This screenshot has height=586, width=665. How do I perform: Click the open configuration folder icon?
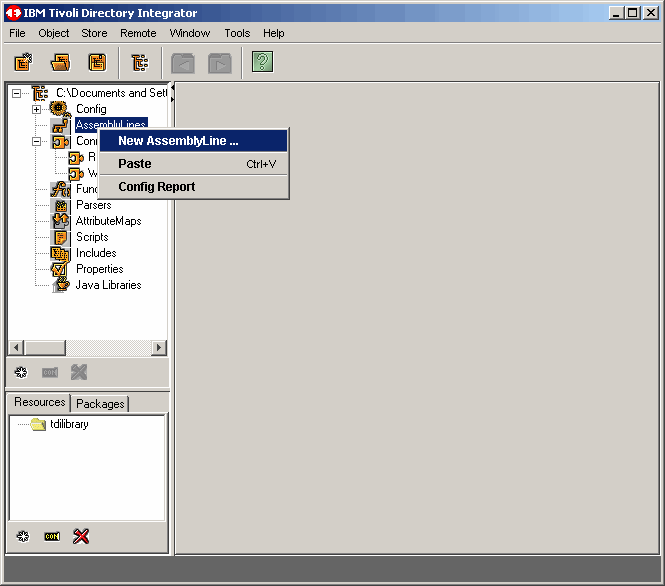[61, 62]
